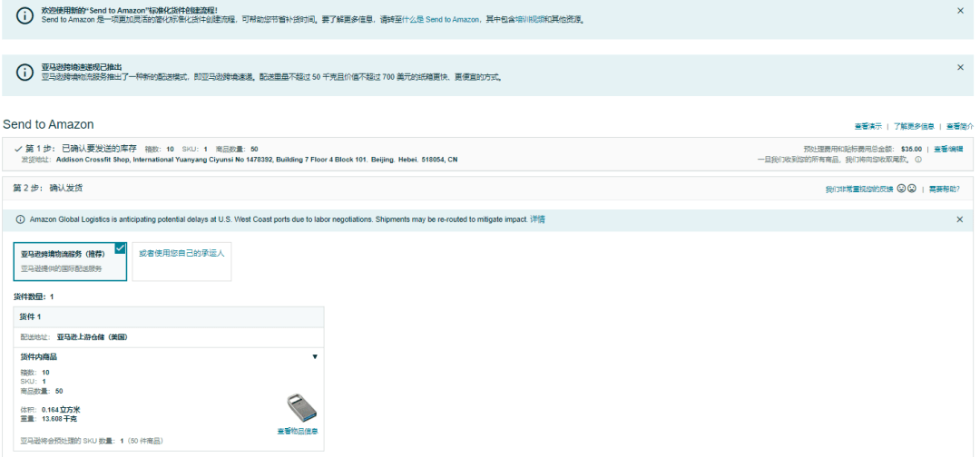
Task: Click the 需要帮助? link
Action: (x=944, y=189)
